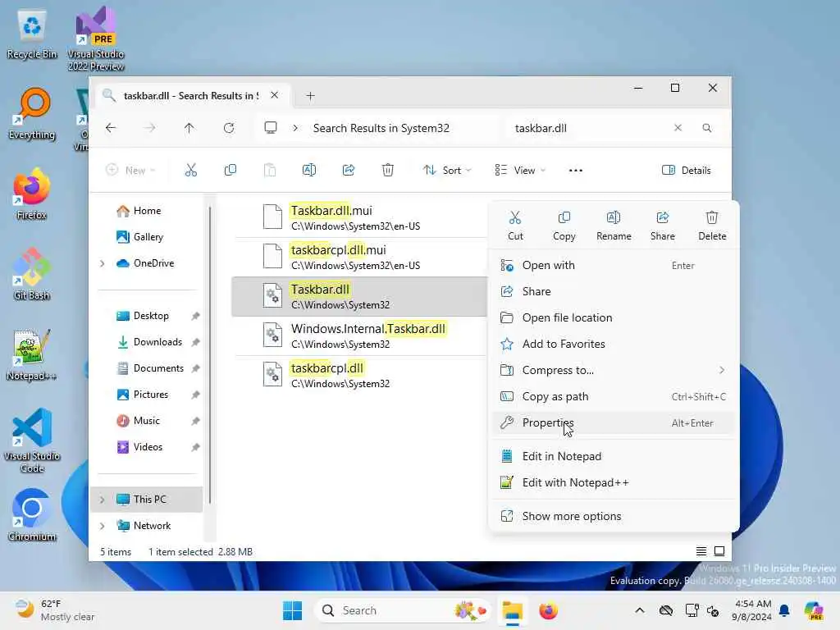Click toolbar Copy icon

pos(231,171)
